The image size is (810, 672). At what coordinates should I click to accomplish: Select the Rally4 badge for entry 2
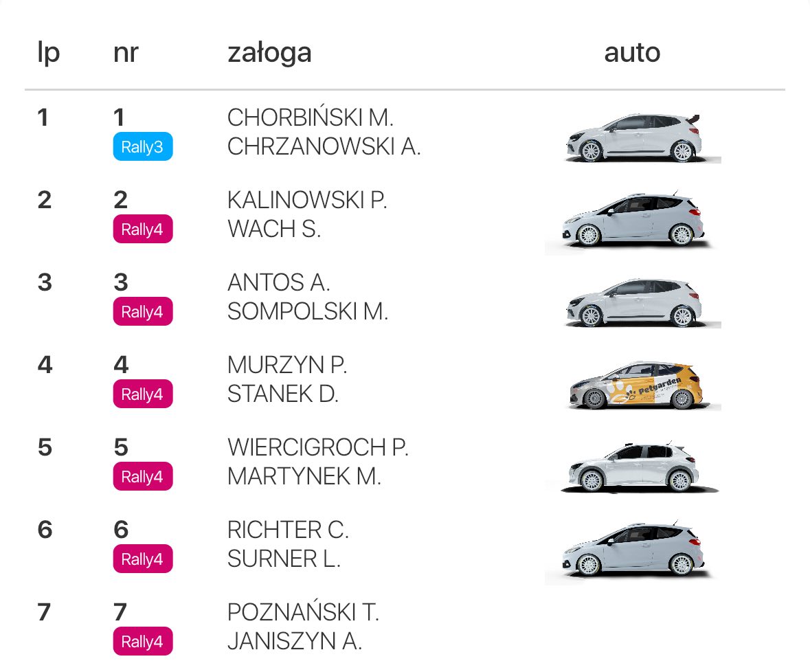pyautogui.click(x=143, y=229)
